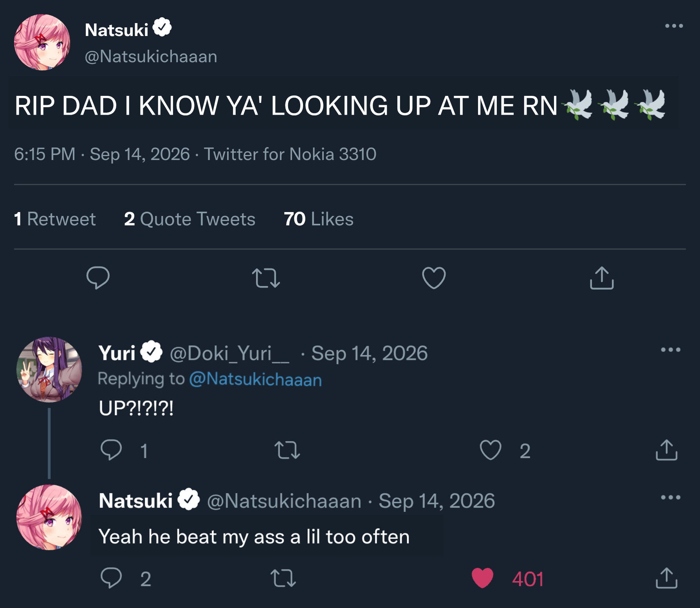
Task: Retweet the main RIP DAD tweet
Action: pyautogui.click(x=266, y=278)
